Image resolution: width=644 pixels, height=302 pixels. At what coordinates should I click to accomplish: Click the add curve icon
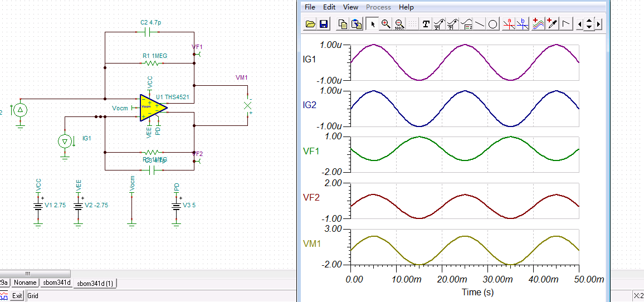pos(538,24)
